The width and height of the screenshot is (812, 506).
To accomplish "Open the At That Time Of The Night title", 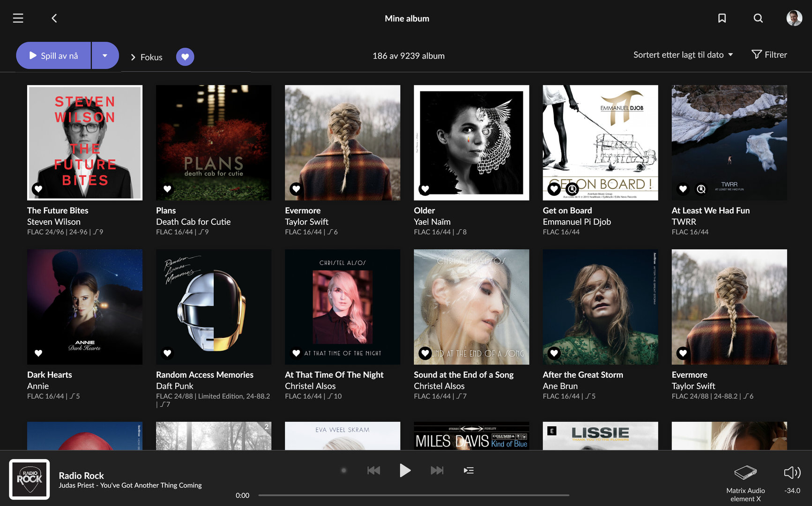I will point(334,375).
